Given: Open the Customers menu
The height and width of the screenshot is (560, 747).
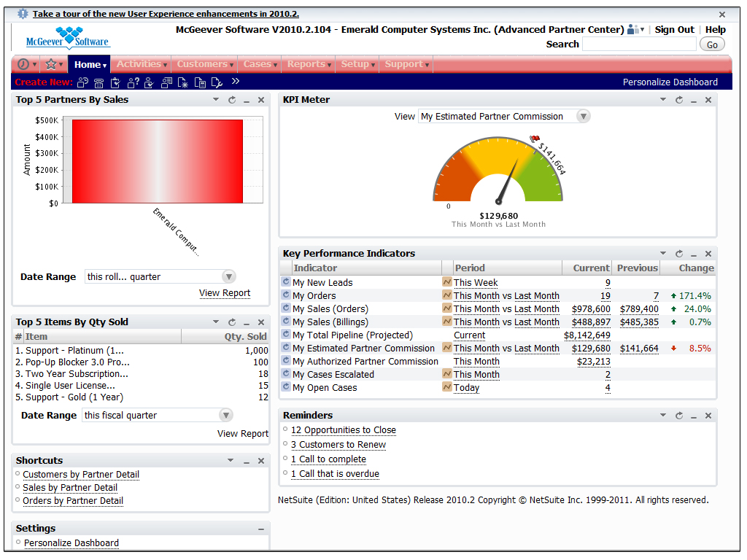Looking at the screenshot, I should point(202,64).
